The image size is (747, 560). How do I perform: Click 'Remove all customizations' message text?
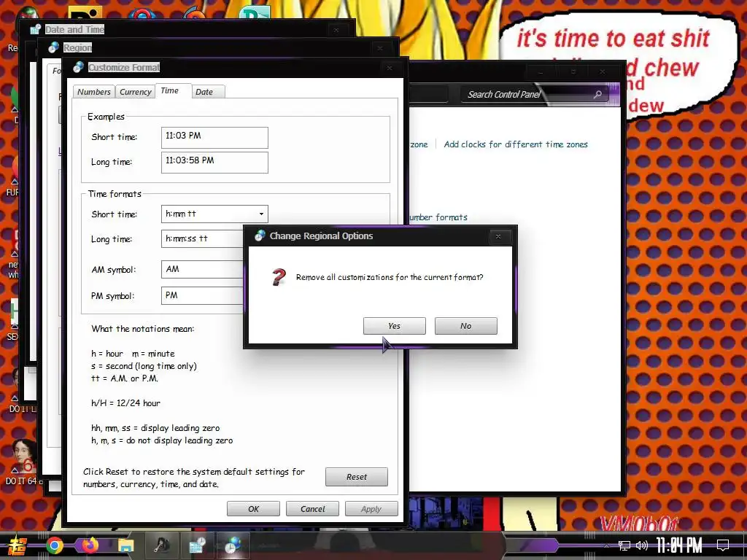coord(390,277)
